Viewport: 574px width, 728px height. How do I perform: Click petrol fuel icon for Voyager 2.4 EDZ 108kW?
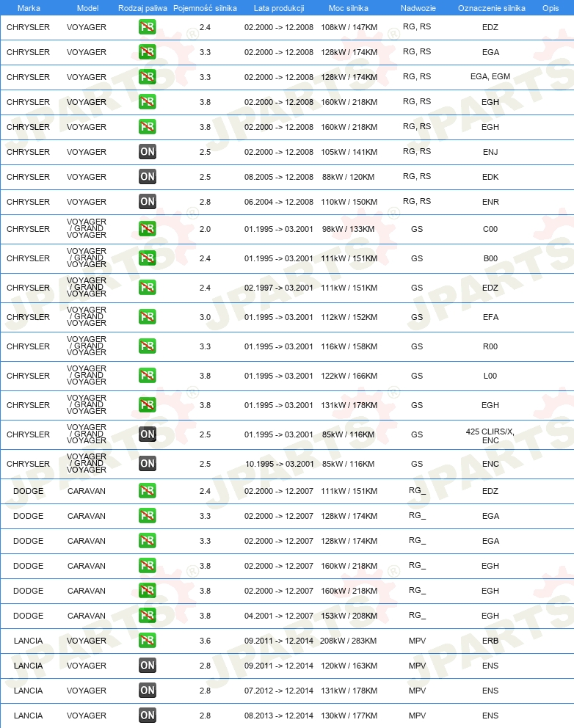click(148, 27)
